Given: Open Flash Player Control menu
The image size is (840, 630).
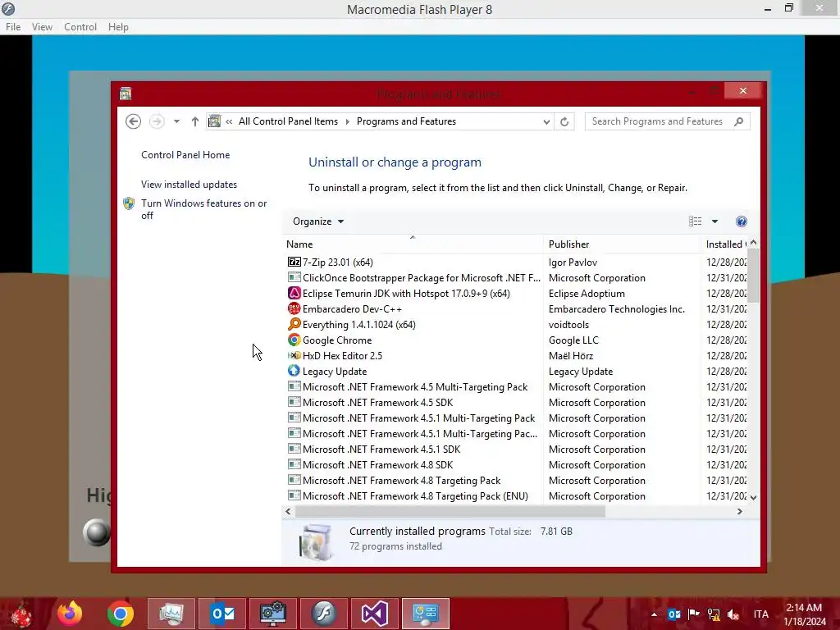Looking at the screenshot, I should coord(80,27).
